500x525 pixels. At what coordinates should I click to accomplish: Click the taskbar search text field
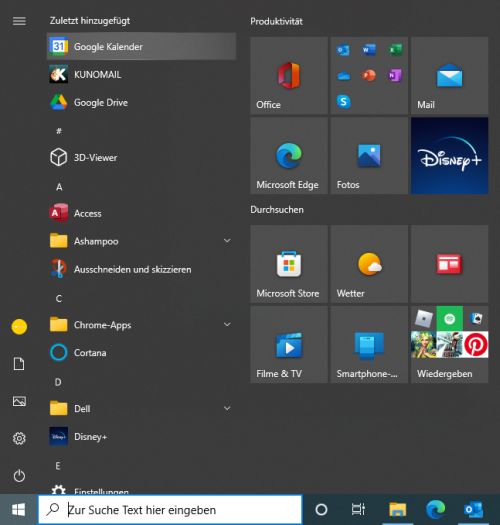pos(170,510)
